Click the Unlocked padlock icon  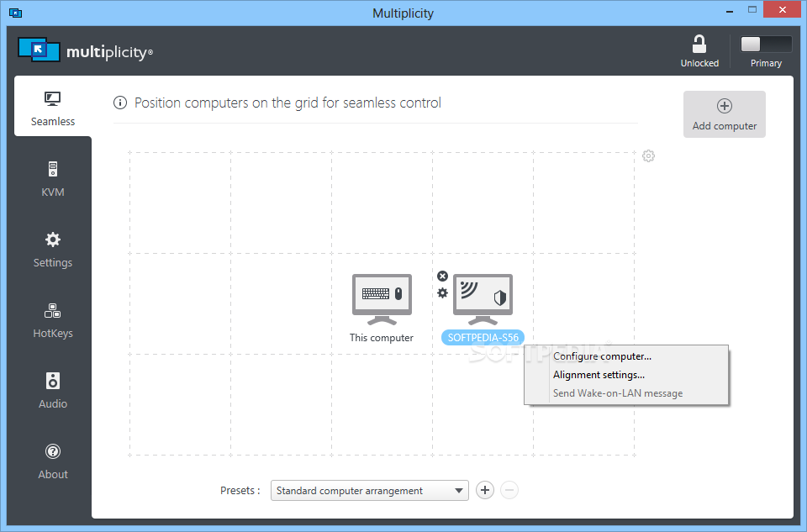coord(699,45)
